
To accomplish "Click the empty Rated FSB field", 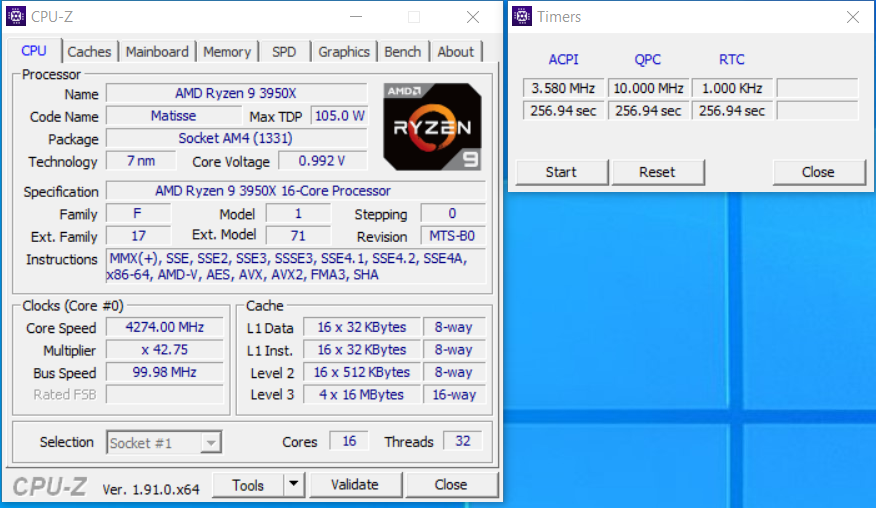I will tap(165, 395).
